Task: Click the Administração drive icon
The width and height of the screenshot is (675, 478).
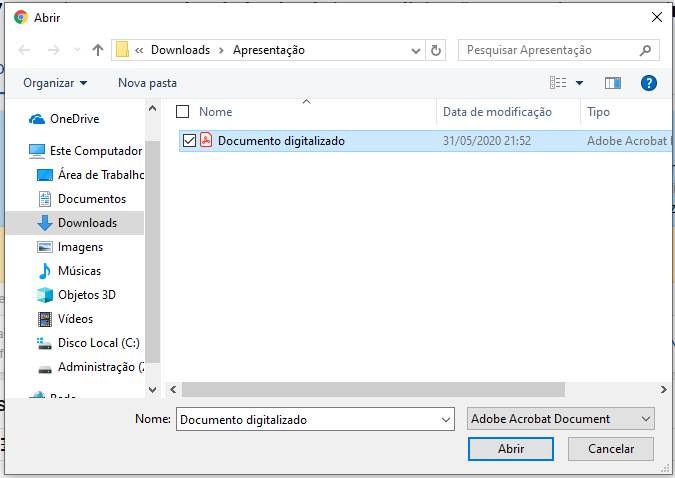Action: click(45, 369)
